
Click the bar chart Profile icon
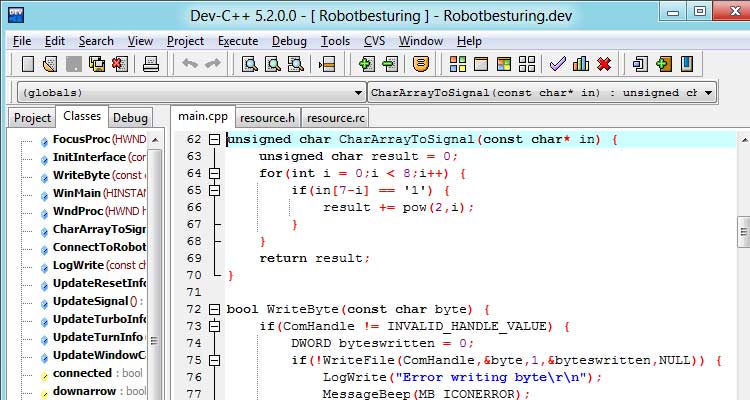(581, 64)
